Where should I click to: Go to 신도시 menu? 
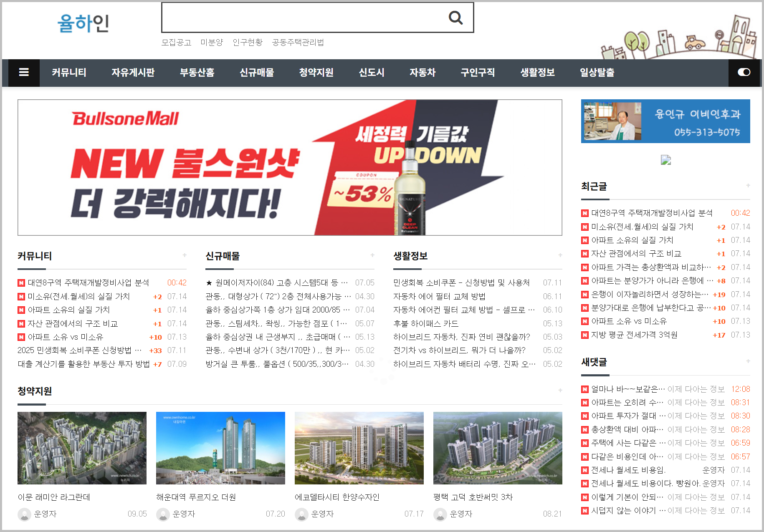[x=372, y=73]
